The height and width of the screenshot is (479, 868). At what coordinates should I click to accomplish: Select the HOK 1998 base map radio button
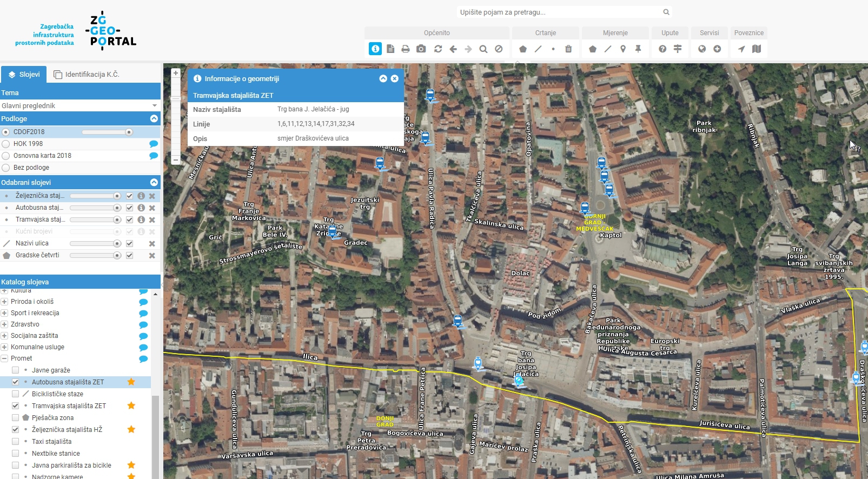tap(6, 144)
